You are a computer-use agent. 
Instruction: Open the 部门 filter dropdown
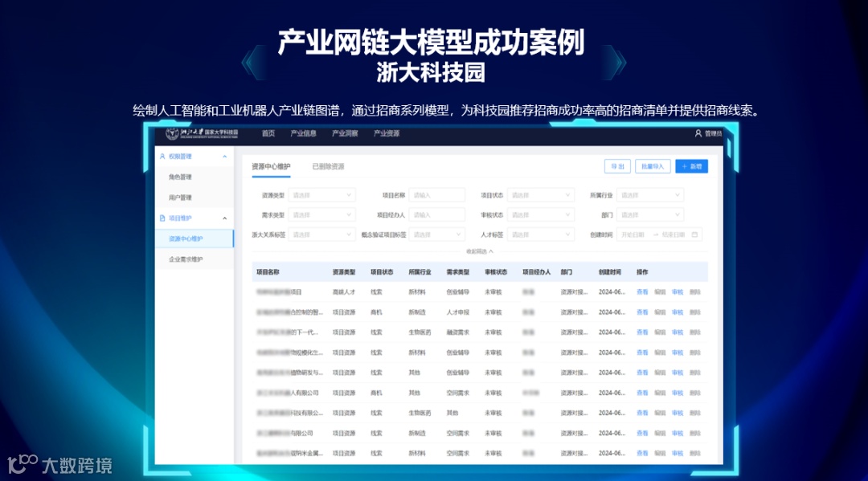650,215
